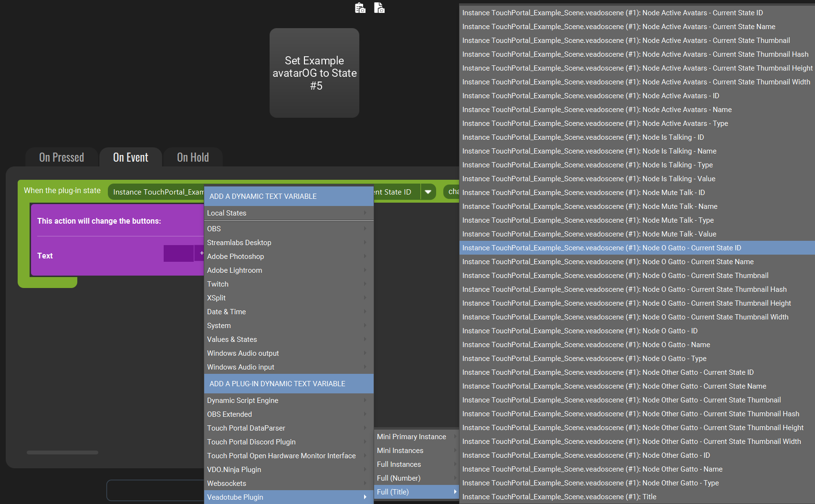The image size is (815, 504).
Task: Click the first clipboard icon at the top
Action: pyautogui.click(x=360, y=8)
